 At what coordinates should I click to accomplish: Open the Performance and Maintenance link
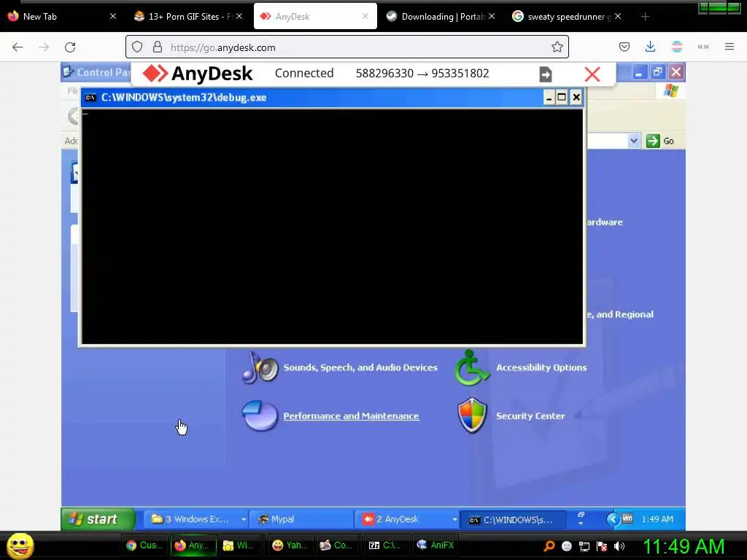click(351, 416)
